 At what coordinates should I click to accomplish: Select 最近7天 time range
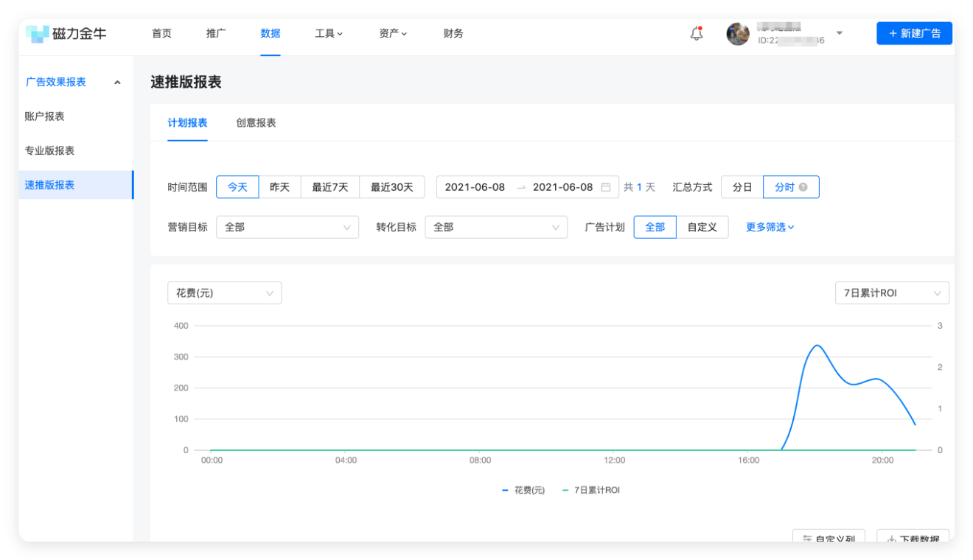click(329, 186)
